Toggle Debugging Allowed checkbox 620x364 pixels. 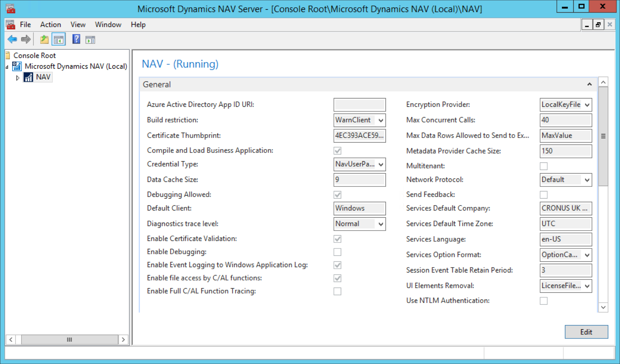point(337,195)
